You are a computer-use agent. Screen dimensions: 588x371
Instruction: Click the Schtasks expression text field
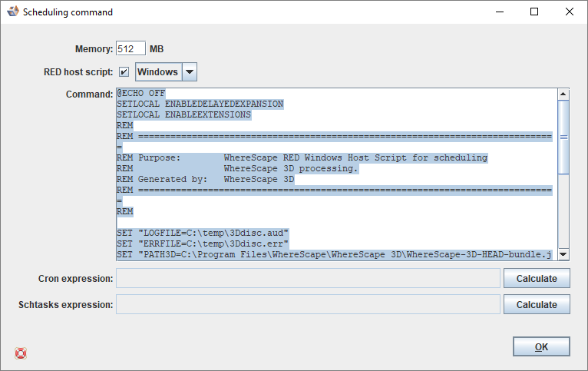308,305
